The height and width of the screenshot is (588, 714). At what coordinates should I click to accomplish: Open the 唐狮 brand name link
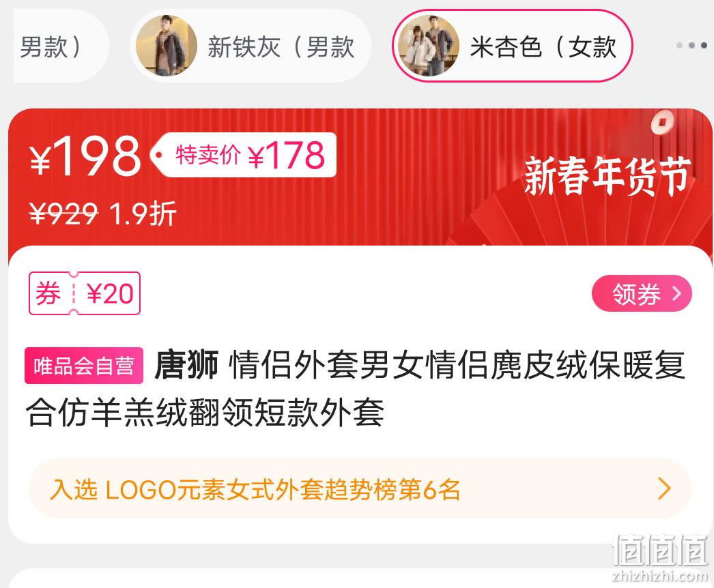click(187, 364)
